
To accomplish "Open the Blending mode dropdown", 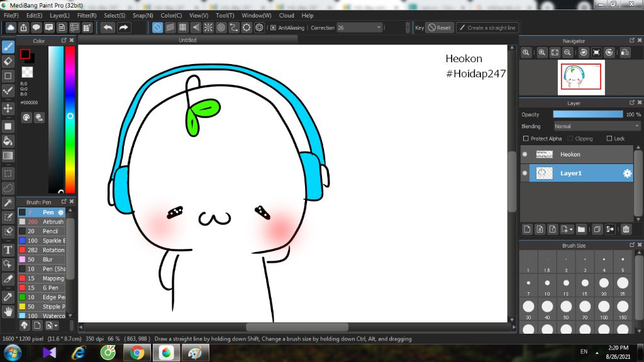I will point(597,126).
